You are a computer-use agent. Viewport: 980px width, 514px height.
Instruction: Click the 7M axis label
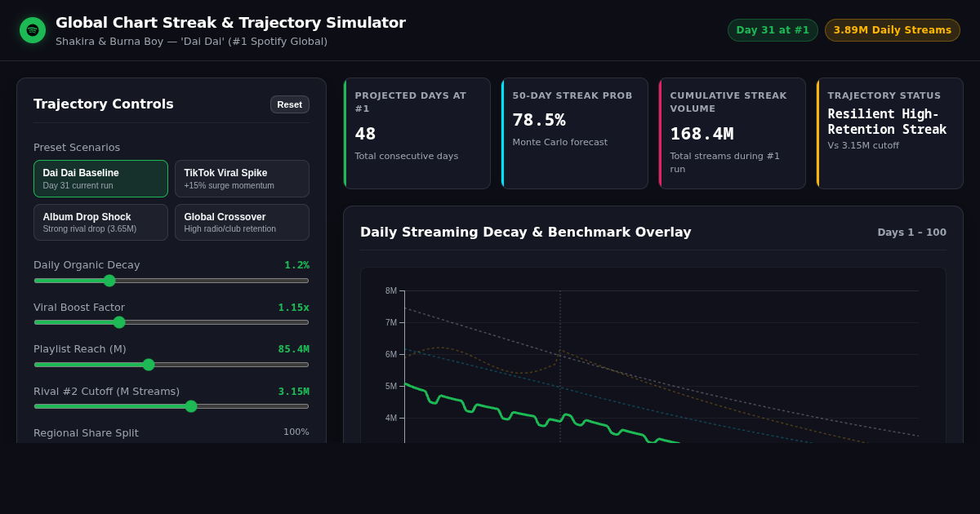(x=391, y=323)
